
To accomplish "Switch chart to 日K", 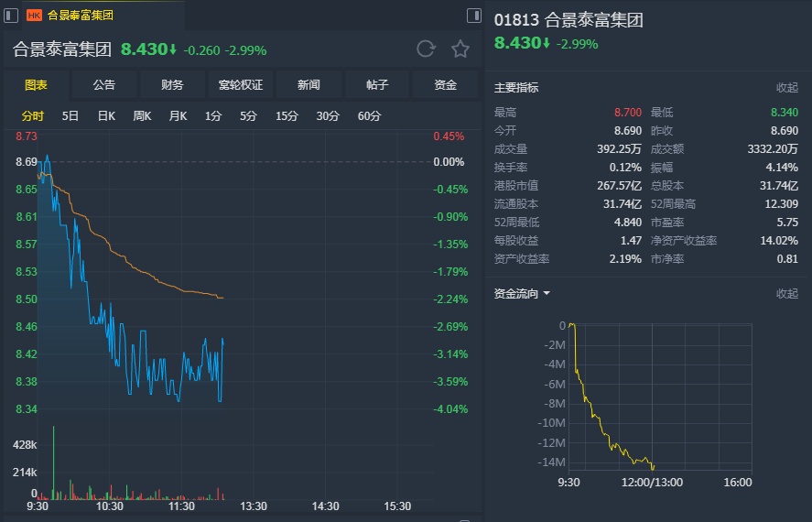I will click(x=106, y=116).
